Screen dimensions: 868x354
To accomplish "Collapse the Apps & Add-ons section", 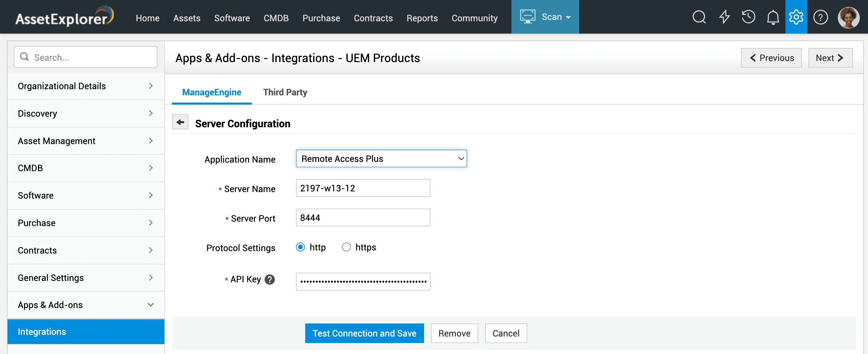I will coord(86,305).
